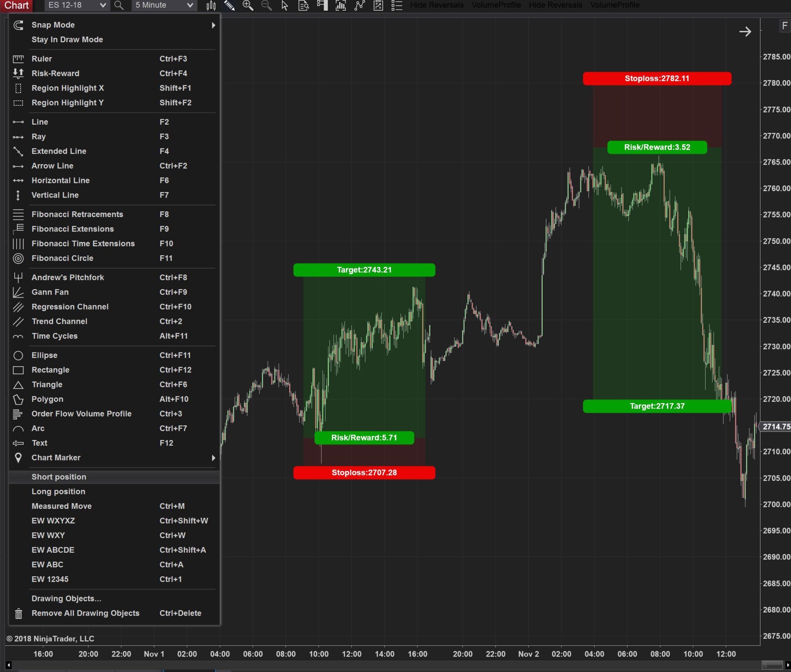Click the Risk-Reward drawing tool

(55, 73)
